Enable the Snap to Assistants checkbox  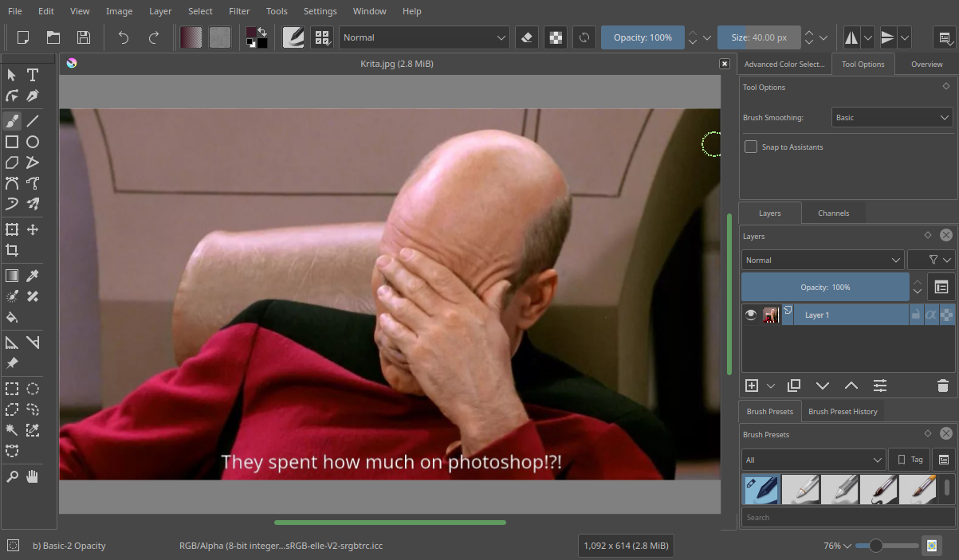751,147
